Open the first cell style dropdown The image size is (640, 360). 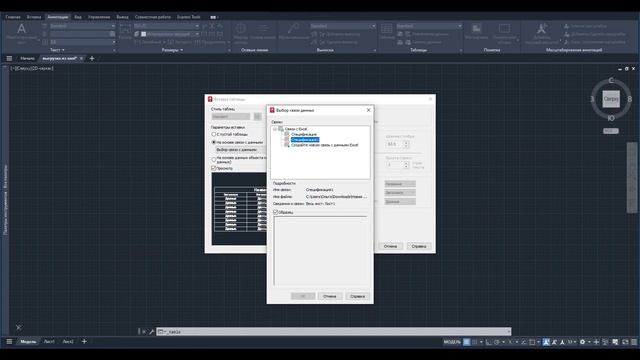400,184
